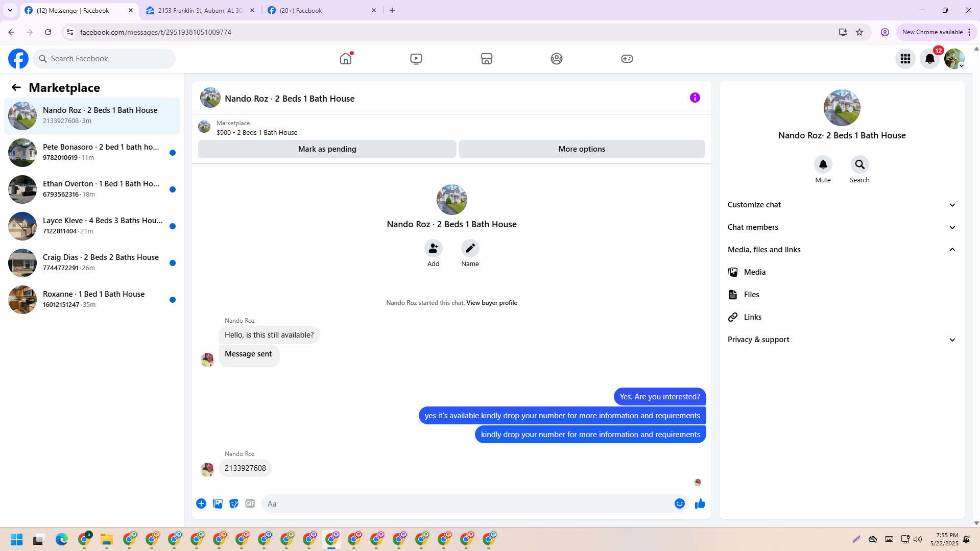Screen dimensions: 980x551
Task: Open the tab search dropdown in Chrome
Action: [x=10, y=10]
